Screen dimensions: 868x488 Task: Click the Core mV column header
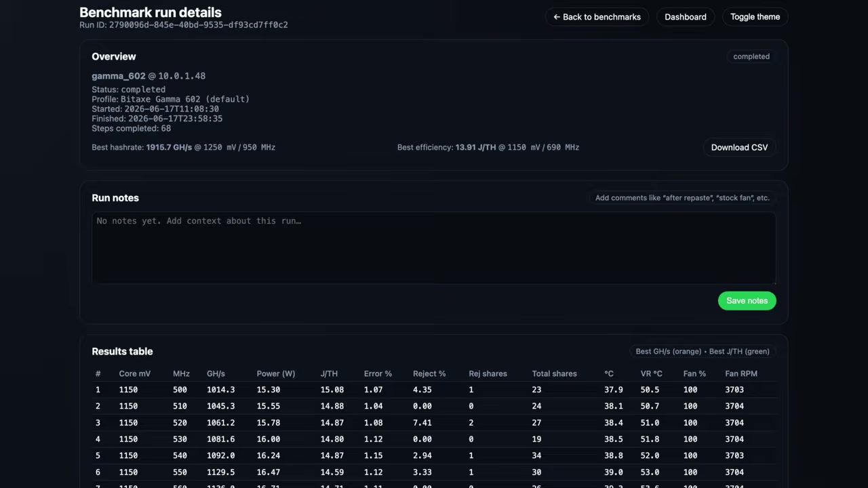coord(135,373)
